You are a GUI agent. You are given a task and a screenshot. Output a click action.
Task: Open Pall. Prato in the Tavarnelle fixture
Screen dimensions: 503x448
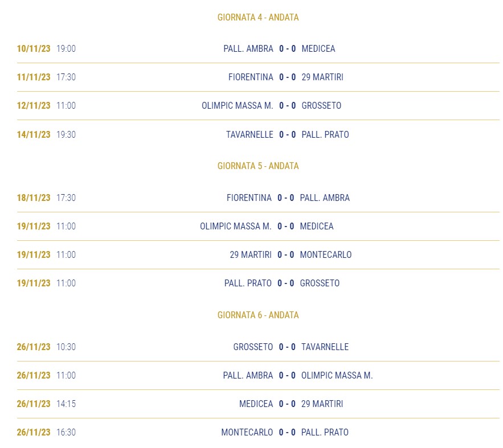325,134
